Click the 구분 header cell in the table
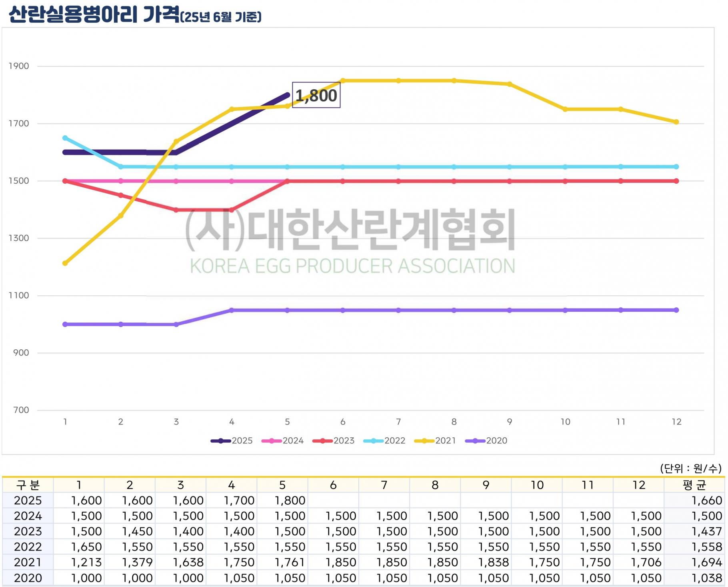 coord(28,485)
